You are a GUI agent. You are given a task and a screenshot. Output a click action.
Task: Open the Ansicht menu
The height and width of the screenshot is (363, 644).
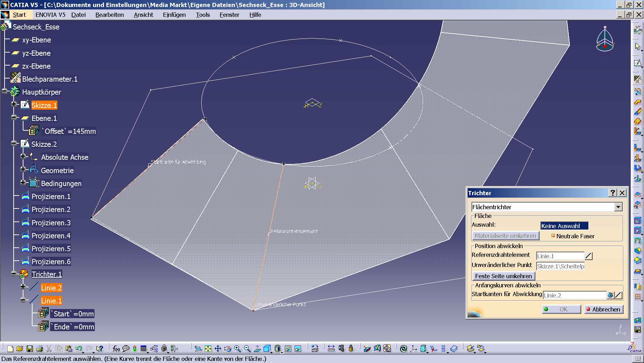(x=143, y=15)
